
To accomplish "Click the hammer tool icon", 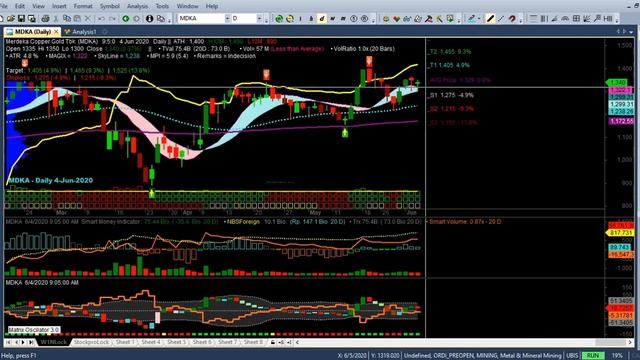I will coord(429,18).
